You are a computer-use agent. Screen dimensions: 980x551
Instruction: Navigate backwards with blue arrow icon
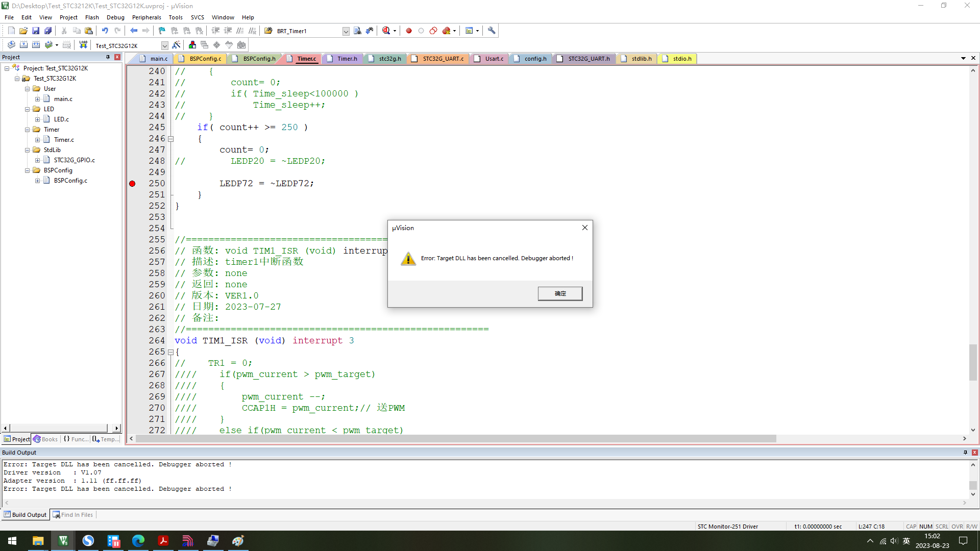tap(134, 31)
